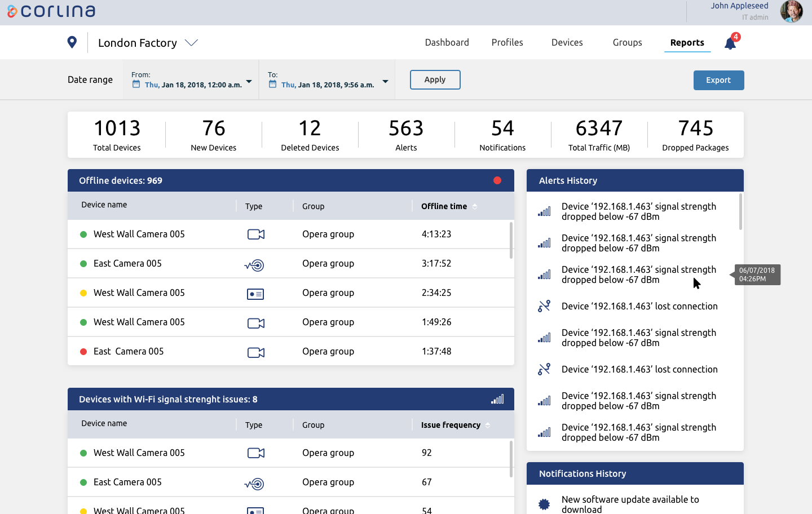Click ID card icon in the 2:34:25 row
812x514 pixels.
point(255,294)
